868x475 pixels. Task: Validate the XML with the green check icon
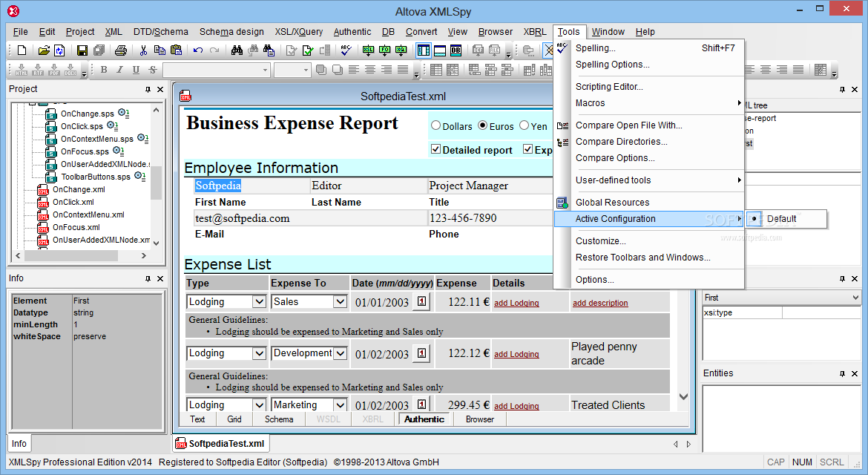click(308, 51)
